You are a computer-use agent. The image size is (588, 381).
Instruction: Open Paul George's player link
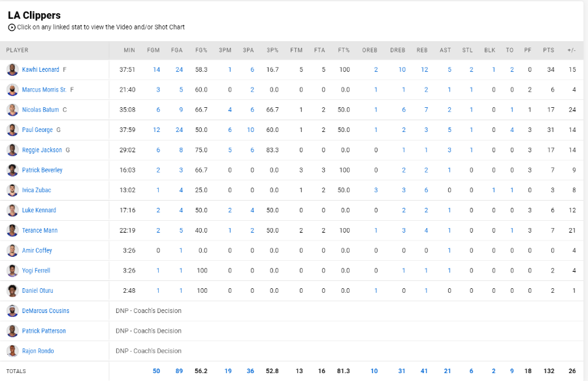click(x=37, y=130)
